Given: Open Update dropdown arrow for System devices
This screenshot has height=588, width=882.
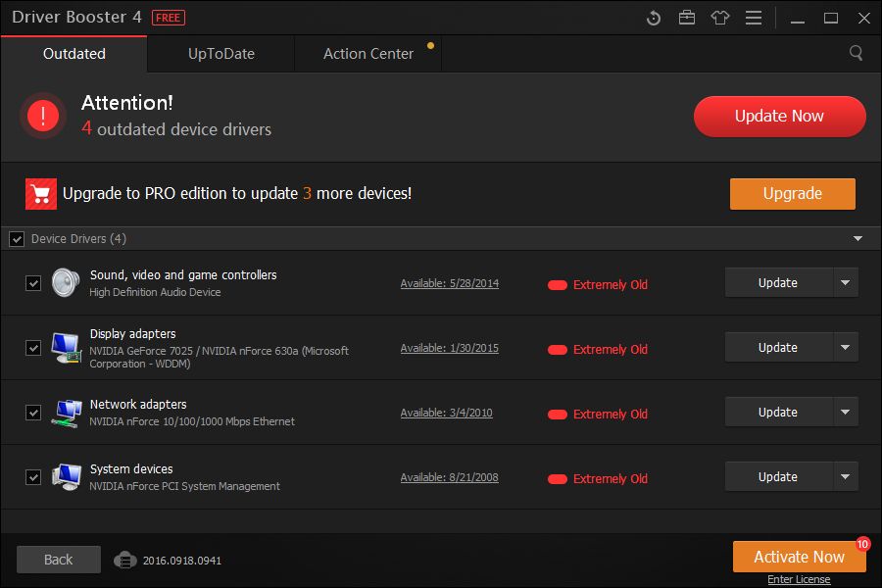Looking at the screenshot, I should coord(845,477).
